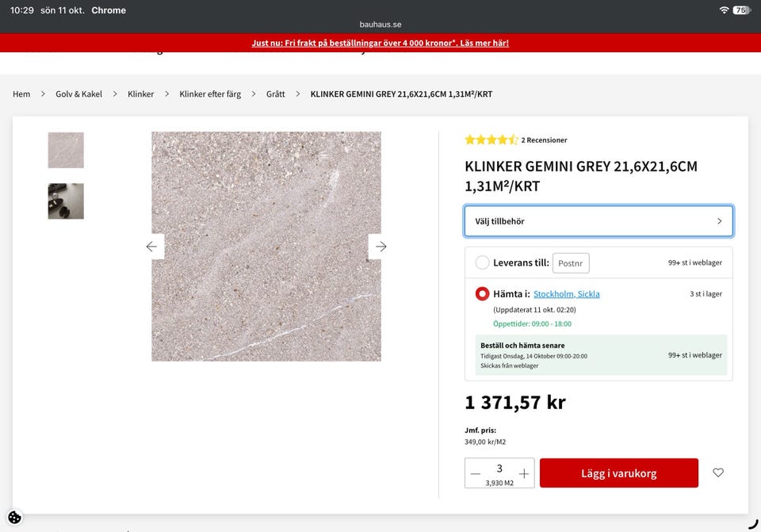
Task: Go to 'Klinker efter färg' breadcrumb
Action: 210,94
